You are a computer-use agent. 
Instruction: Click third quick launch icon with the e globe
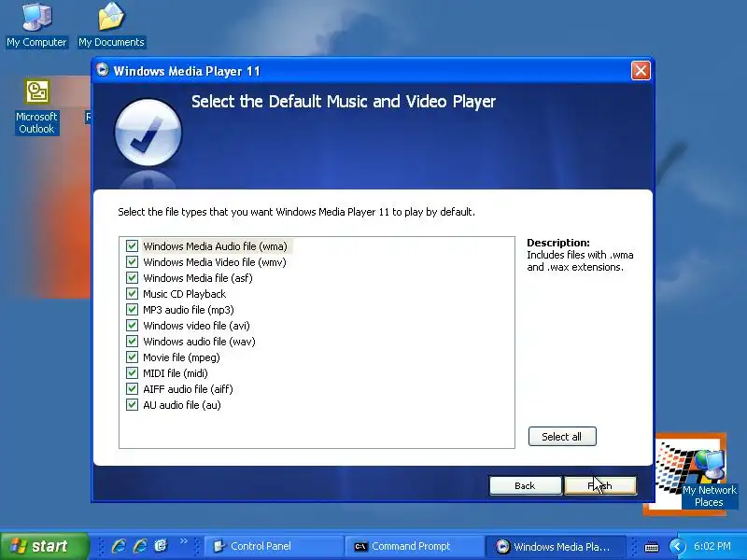(x=161, y=546)
